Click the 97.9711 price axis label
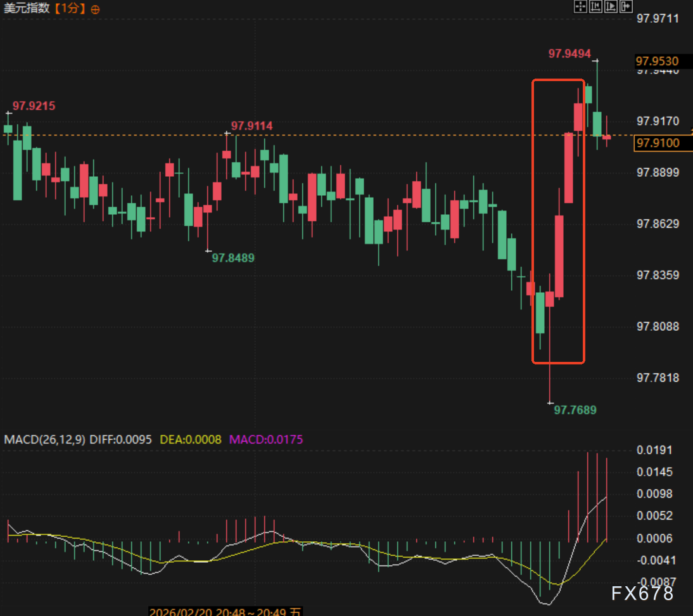The image size is (693, 616). tap(658, 18)
